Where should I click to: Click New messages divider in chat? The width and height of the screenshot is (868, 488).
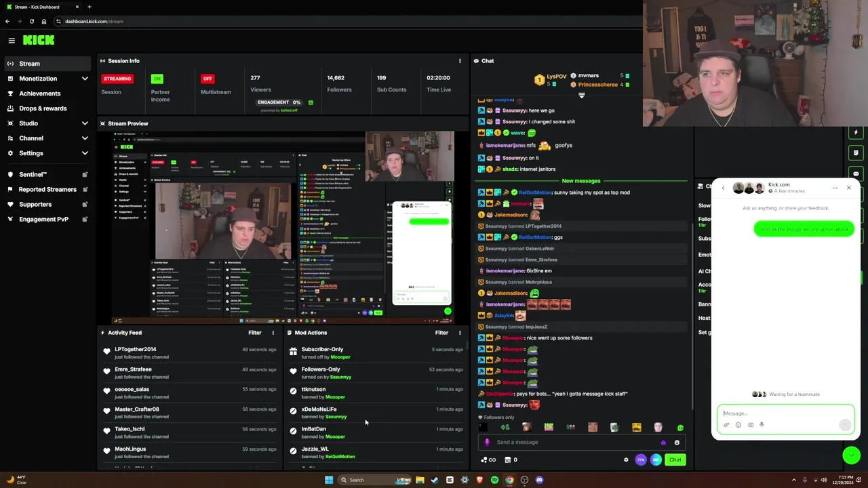[581, 181]
